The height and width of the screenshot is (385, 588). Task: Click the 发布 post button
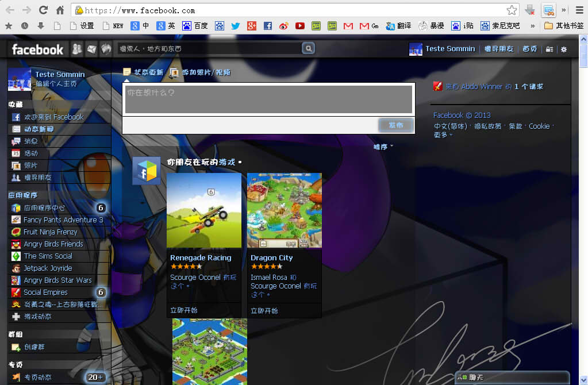coord(396,125)
